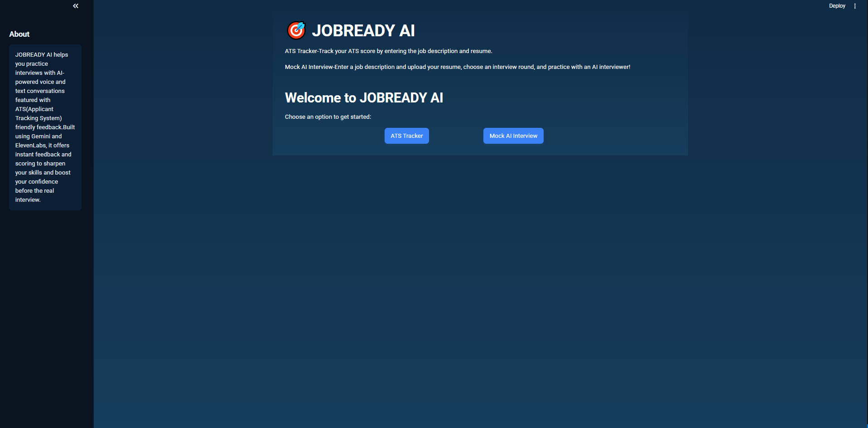Image resolution: width=868 pixels, height=428 pixels.
Task: Click the JOBREADY AI main title
Action: pos(363,30)
